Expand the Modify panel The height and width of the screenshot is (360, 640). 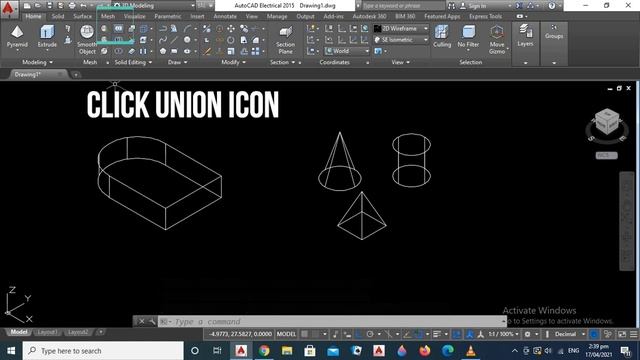pos(233,62)
